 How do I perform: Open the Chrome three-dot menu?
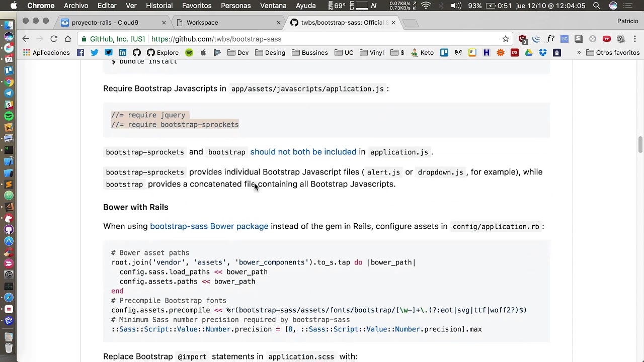coord(634,39)
